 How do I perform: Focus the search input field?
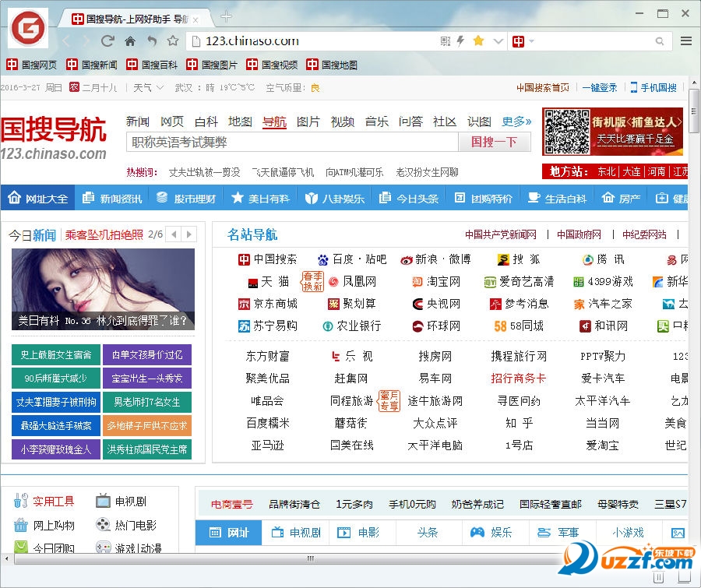[x=292, y=143]
